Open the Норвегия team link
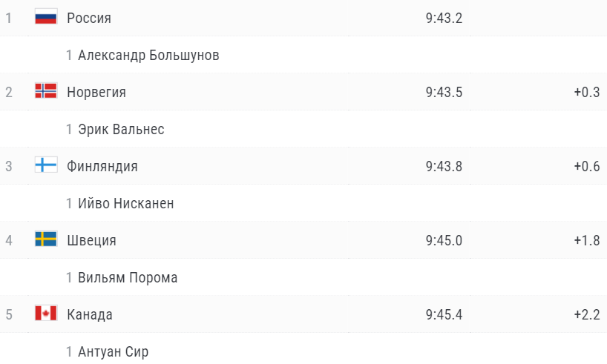Image resolution: width=607 pixels, height=364 pixels. click(x=96, y=92)
